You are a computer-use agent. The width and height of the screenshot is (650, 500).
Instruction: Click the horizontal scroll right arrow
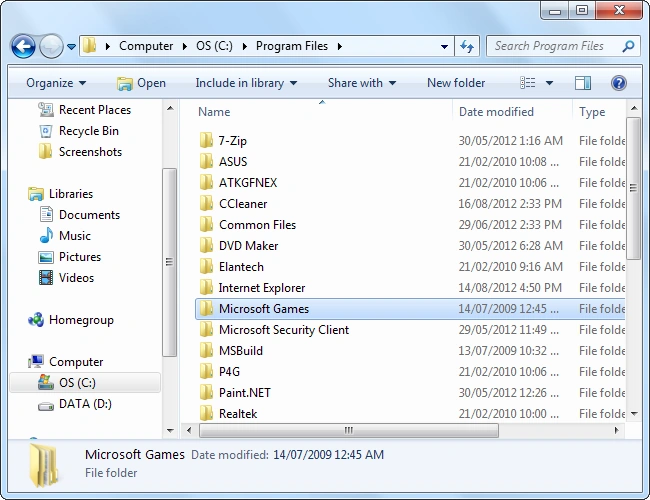point(616,430)
